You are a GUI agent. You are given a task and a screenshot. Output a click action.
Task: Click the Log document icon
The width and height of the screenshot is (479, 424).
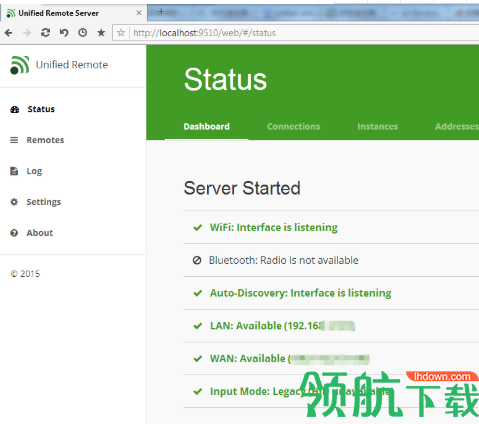coord(14,171)
